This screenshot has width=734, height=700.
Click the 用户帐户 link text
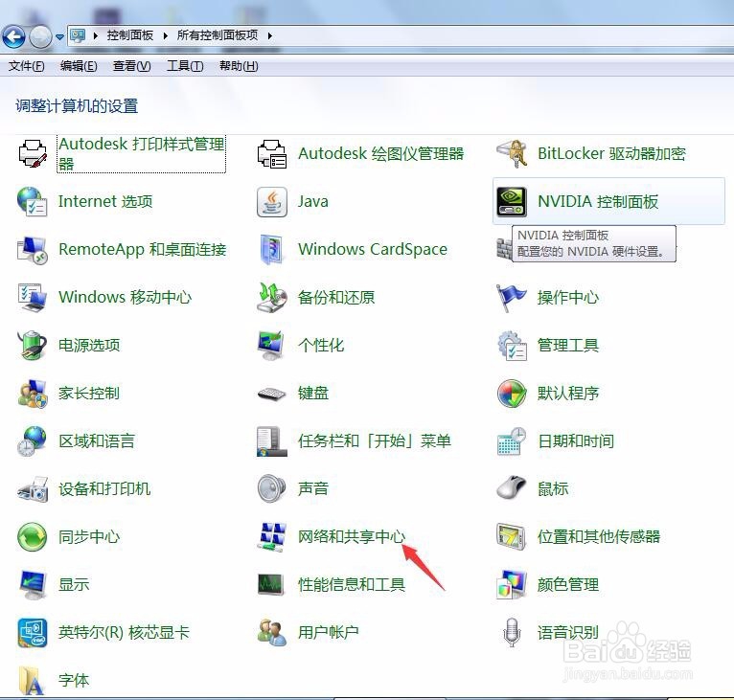click(x=328, y=633)
